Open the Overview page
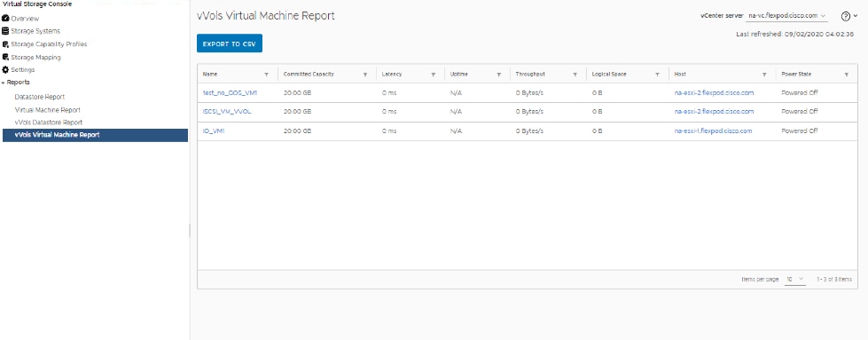Viewport: 868px width, 340px height. pyautogui.click(x=25, y=19)
